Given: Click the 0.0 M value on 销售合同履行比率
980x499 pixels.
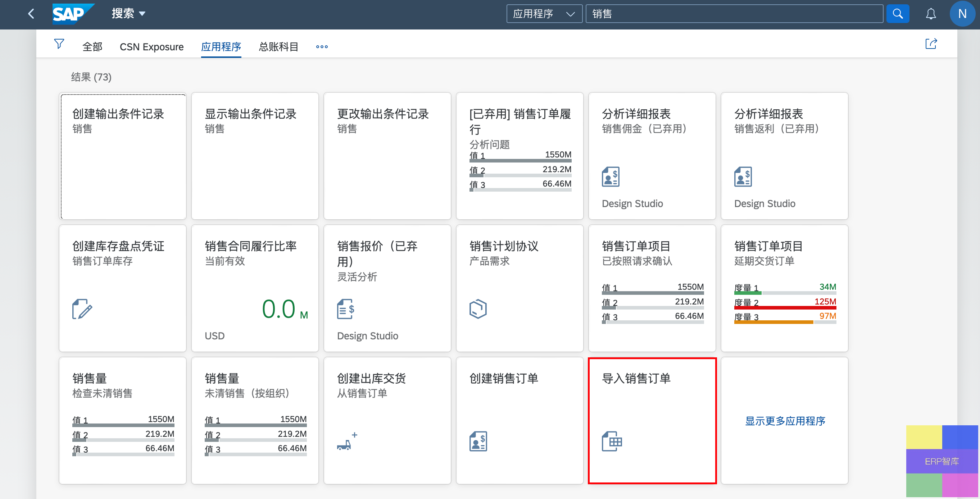Looking at the screenshot, I should pyautogui.click(x=285, y=309).
